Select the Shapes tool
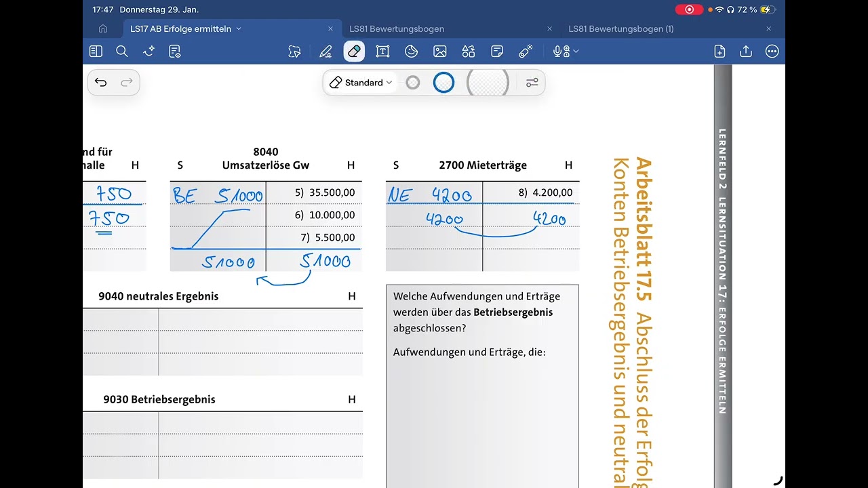868x488 pixels. pos(469,52)
